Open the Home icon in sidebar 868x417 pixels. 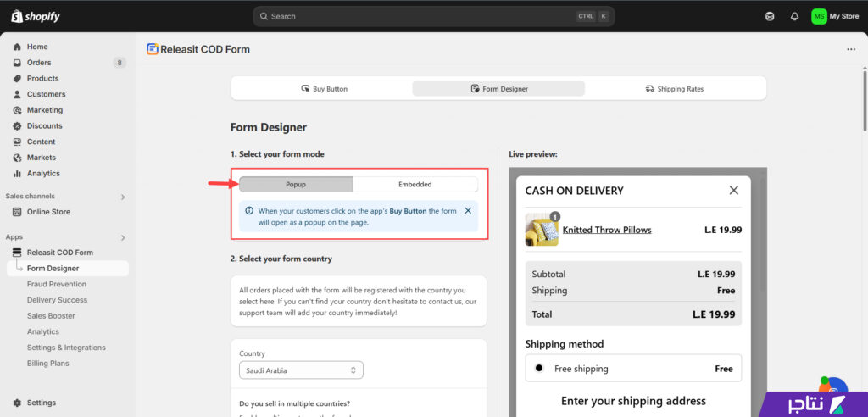[x=17, y=47]
